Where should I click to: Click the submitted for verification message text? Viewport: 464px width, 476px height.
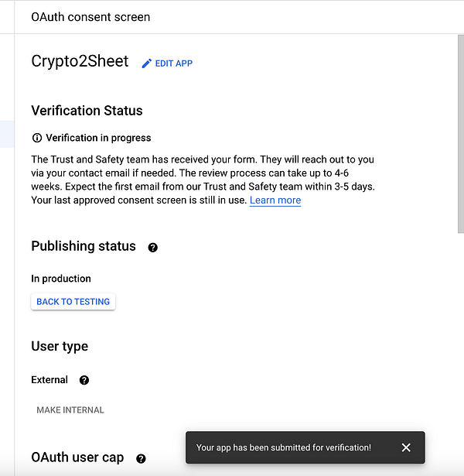coord(283,447)
